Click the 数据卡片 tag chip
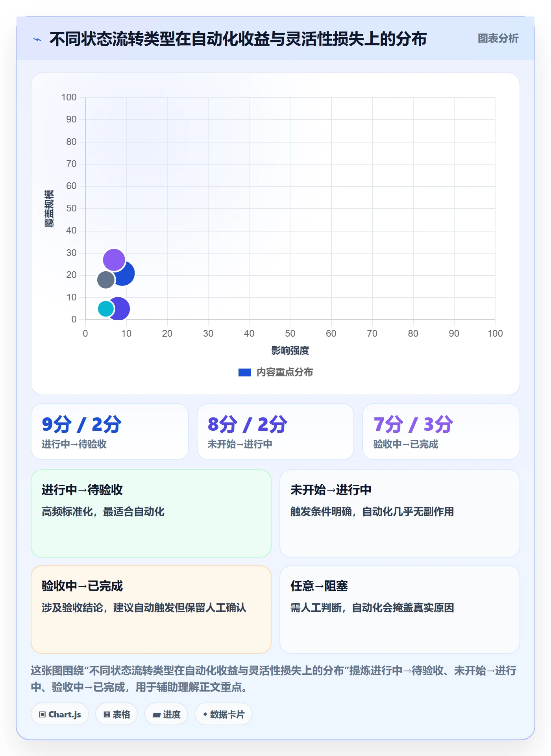This screenshot has height=756, width=551. point(224,714)
